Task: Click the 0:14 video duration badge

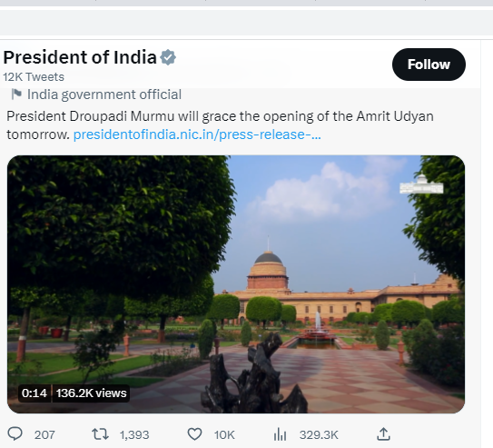Action: (35, 393)
